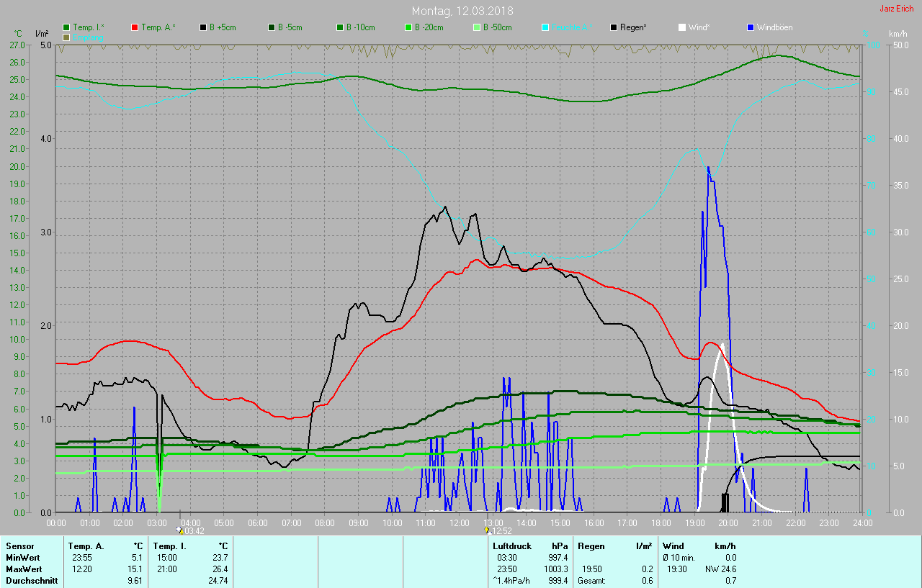The image size is (922, 588).
Task: Click the pressure trend '^1.4hPa/h'
Action: point(510,581)
